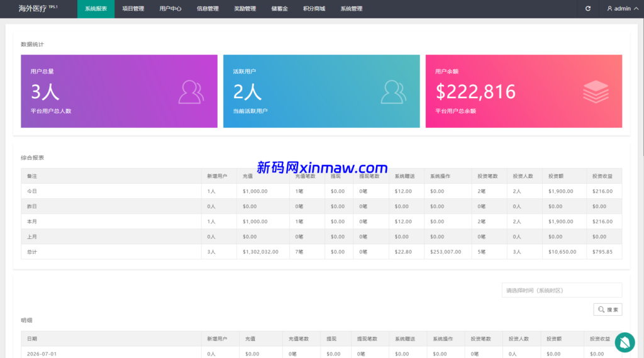Select the purple 用户总量 card

coord(119,91)
